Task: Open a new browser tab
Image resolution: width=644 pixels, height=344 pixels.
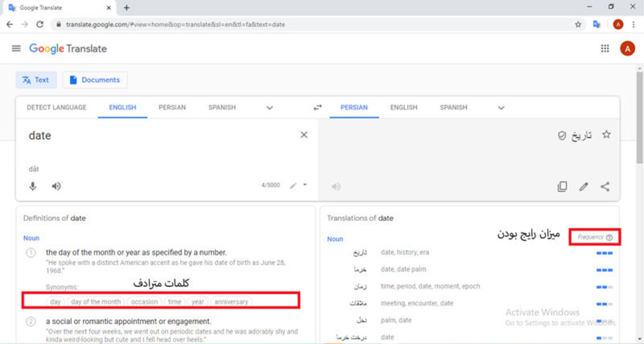Action: coord(126,8)
